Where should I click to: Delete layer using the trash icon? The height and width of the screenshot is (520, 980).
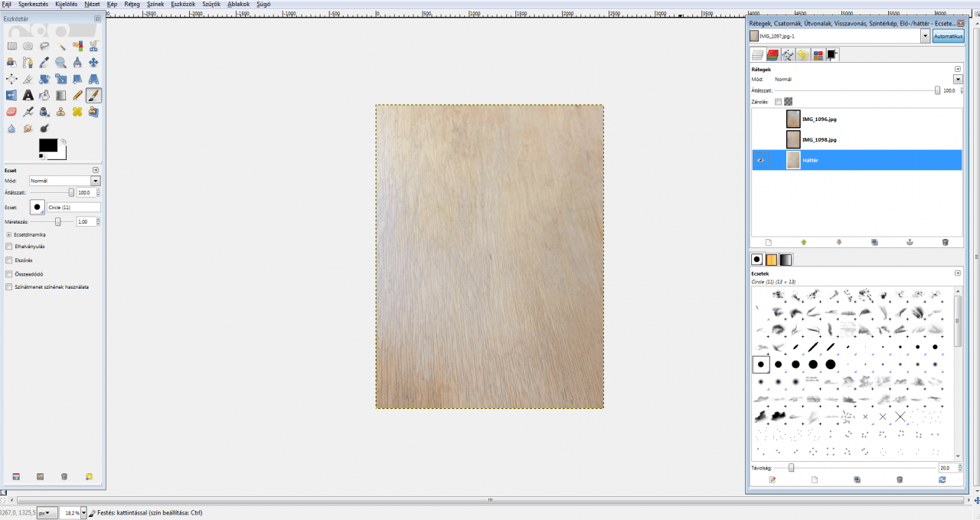point(945,242)
